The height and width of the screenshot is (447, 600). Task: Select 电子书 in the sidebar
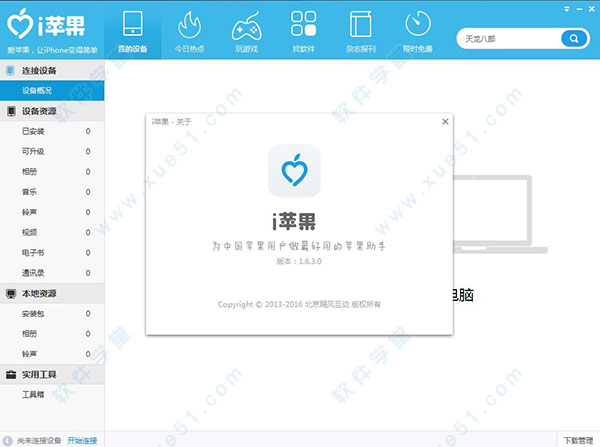click(x=52, y=253)
